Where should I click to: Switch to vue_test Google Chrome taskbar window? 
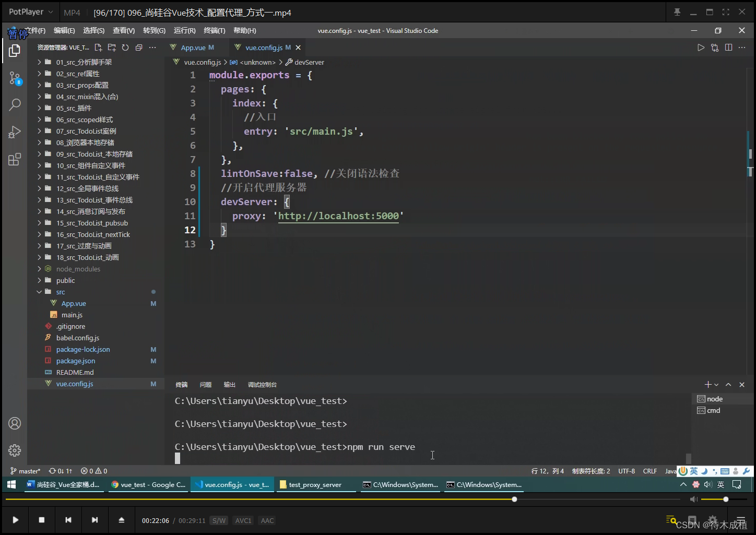pos(148,485)
